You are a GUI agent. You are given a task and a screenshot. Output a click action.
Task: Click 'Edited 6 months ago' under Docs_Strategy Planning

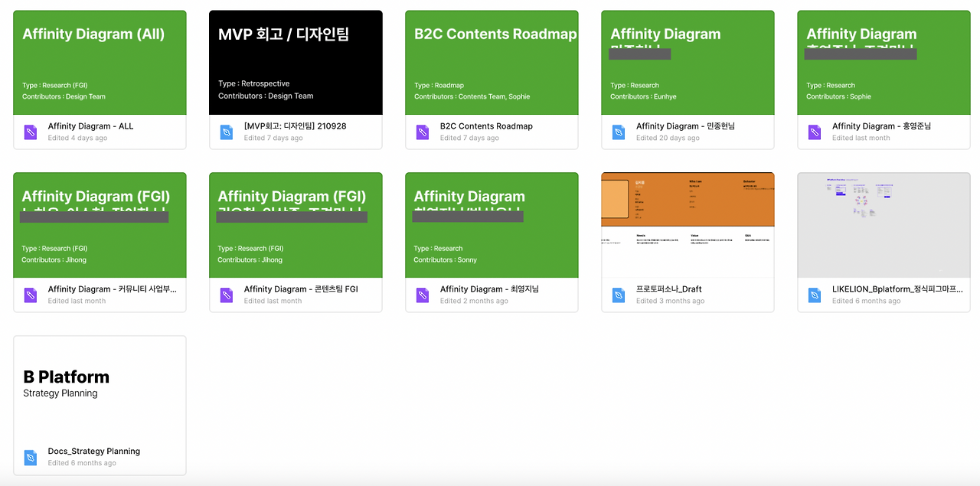[x=82, y=463]
